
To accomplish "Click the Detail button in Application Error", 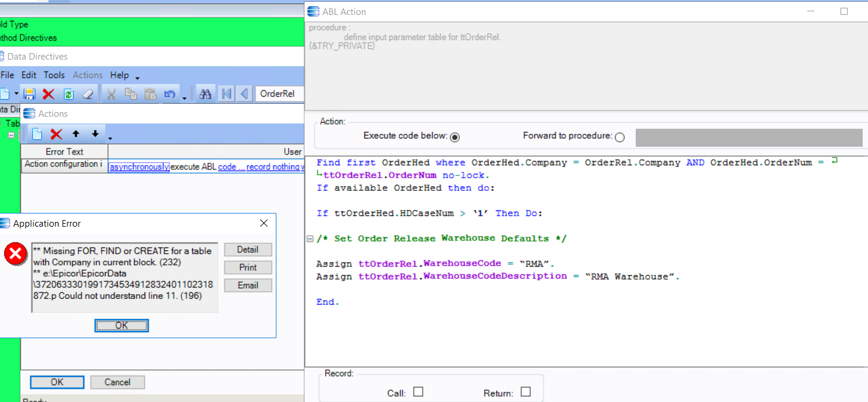I will click(248, 249).
